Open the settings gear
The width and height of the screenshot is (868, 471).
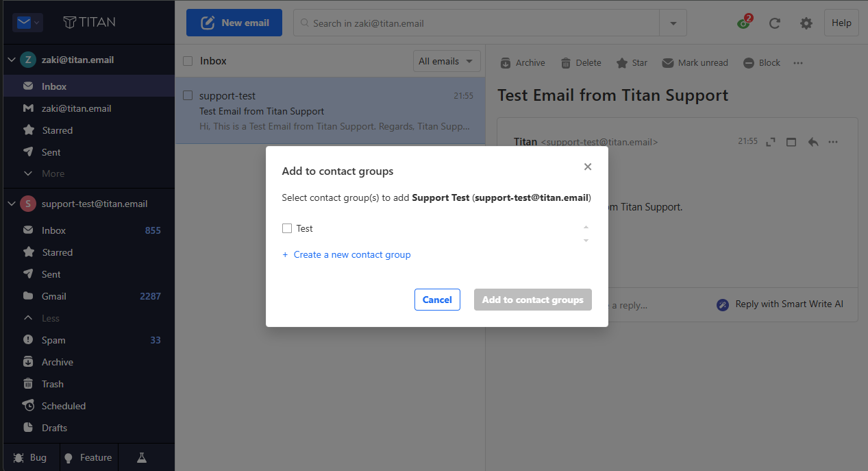806,23
